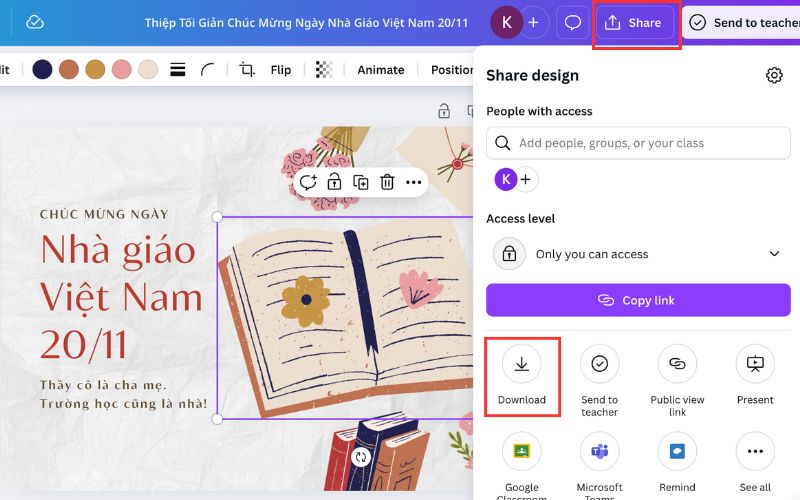800x500 pixels.
Task: Share to Microsoft Teams
Action: pos(599,452)
